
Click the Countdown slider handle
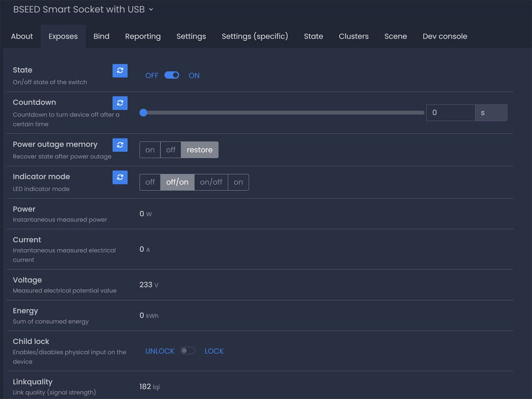(143, 113)
